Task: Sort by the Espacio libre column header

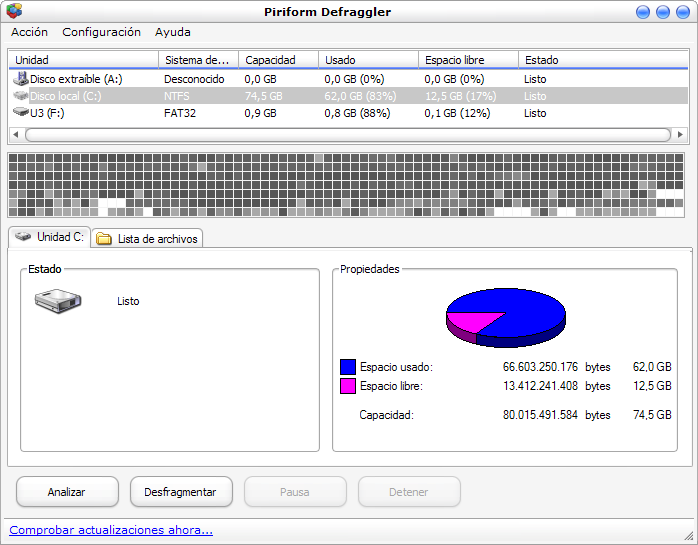Action: click(x=467, y=60)
